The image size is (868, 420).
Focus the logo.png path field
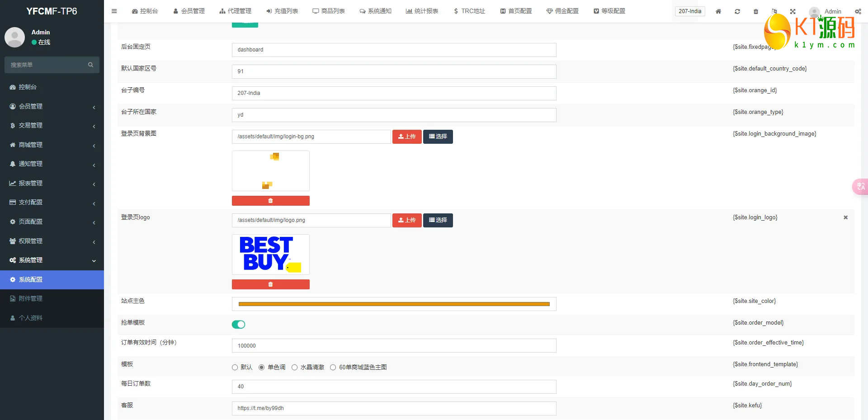[x=311, y=220]
